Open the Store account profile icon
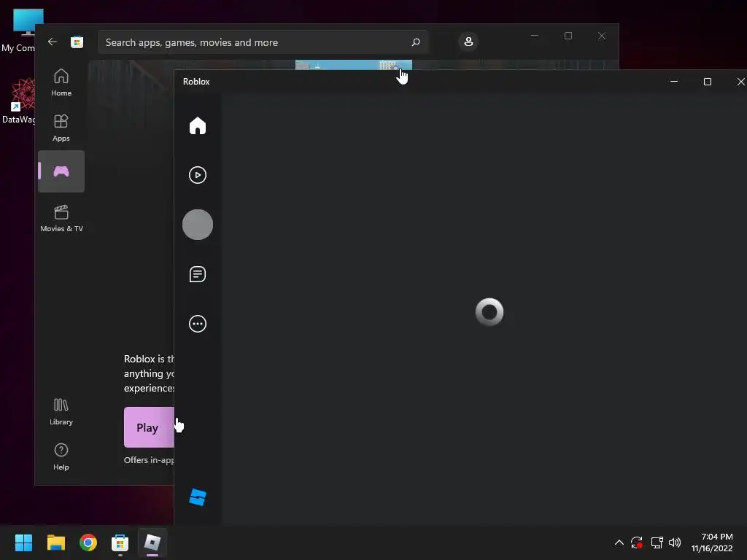The height and width of the screenshot is (560, 747). tap(468, 42)
